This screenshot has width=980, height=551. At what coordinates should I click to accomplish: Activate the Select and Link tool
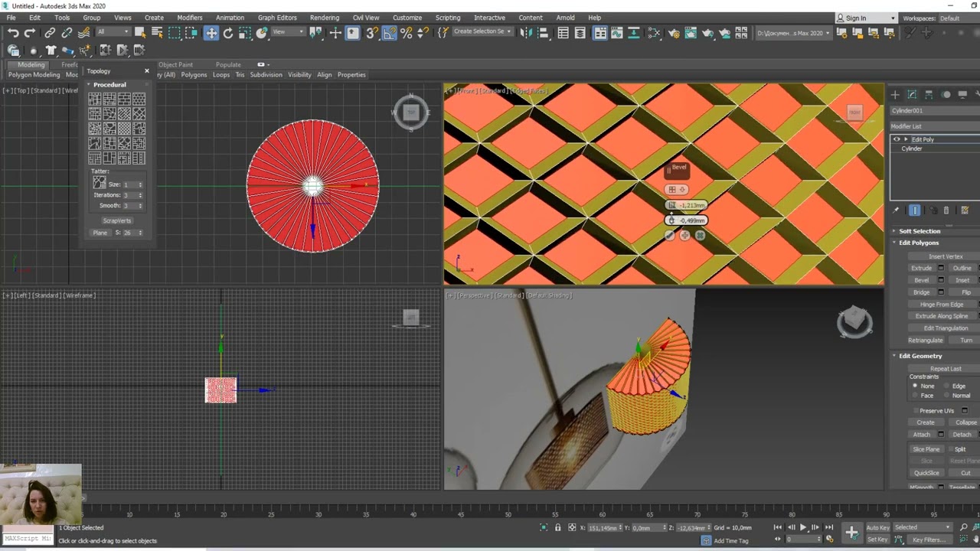[50, 32]
